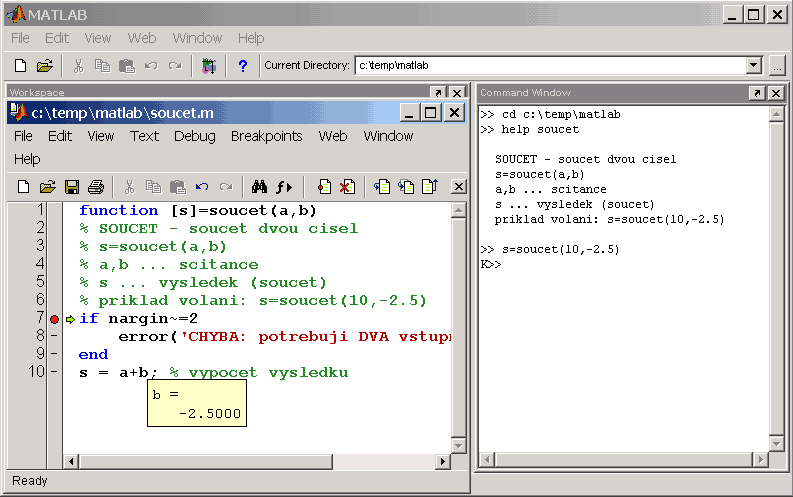The width and height of the screenshot is (793, 497).
Task: Click Undo icon in main MATLAB toolbar
Action: point(151,66)
